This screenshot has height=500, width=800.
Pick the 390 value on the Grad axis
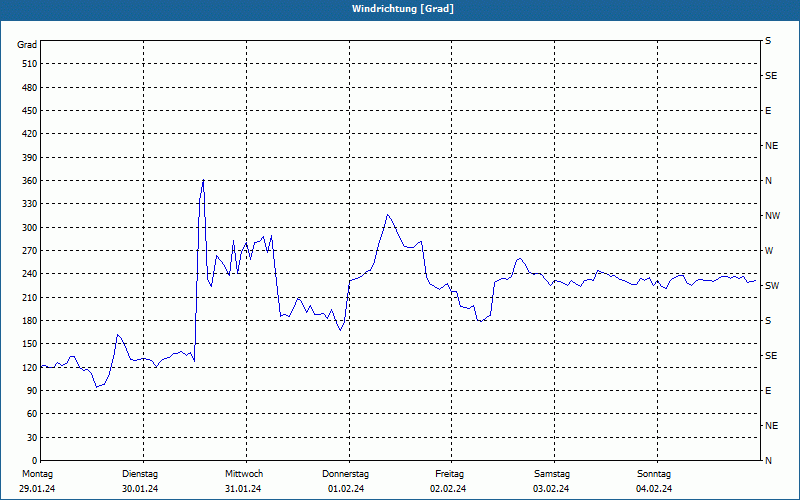[29, 158]
